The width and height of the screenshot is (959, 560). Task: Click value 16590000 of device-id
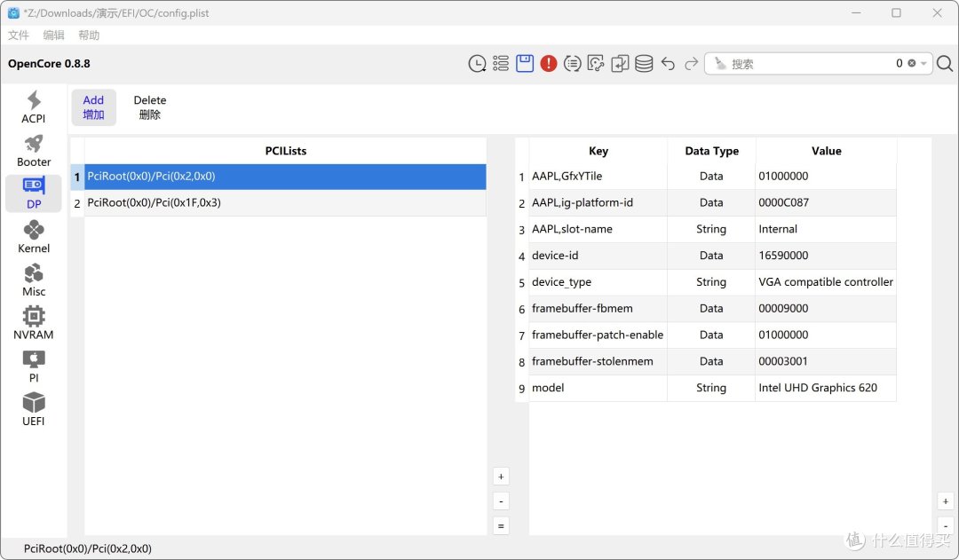(827, 256)
